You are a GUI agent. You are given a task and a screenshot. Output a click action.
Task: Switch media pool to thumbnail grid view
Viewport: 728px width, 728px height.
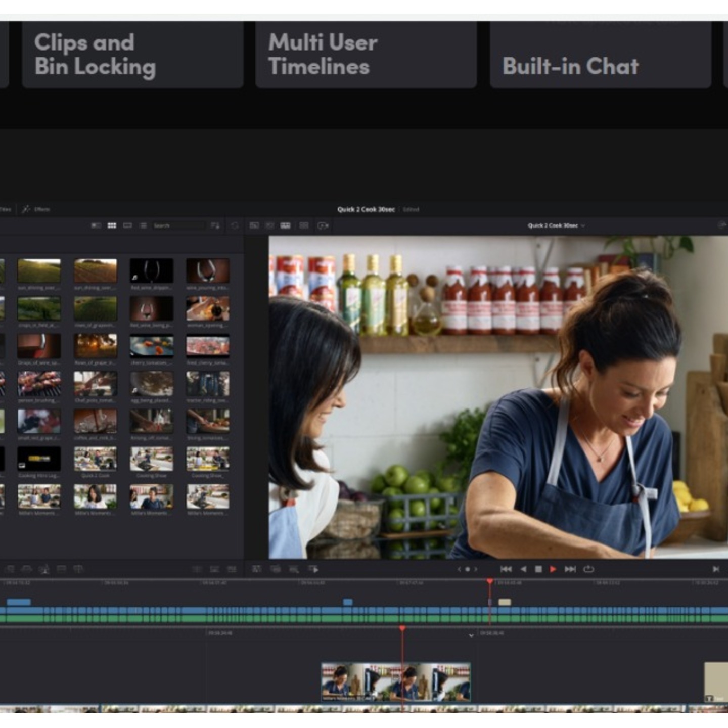[112, 225]
